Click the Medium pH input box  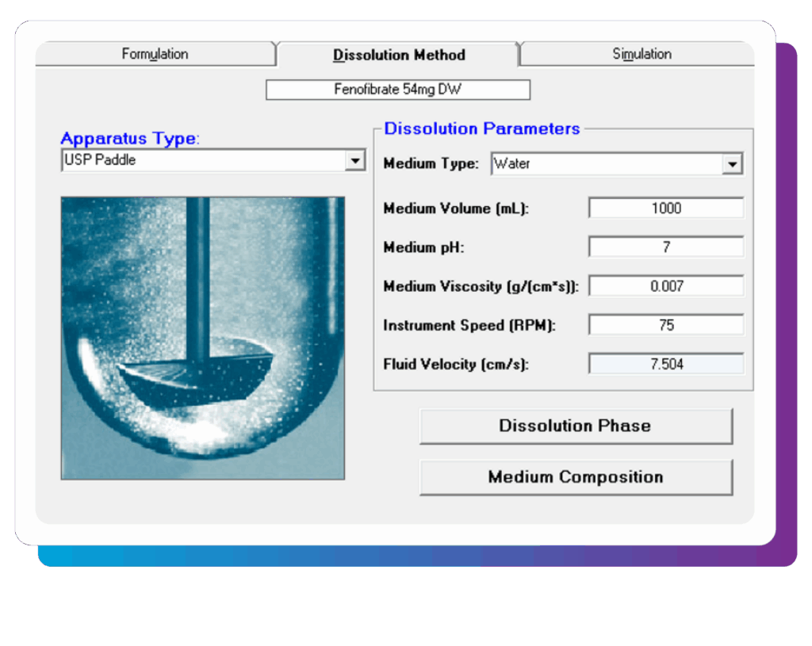click(666, 247)
